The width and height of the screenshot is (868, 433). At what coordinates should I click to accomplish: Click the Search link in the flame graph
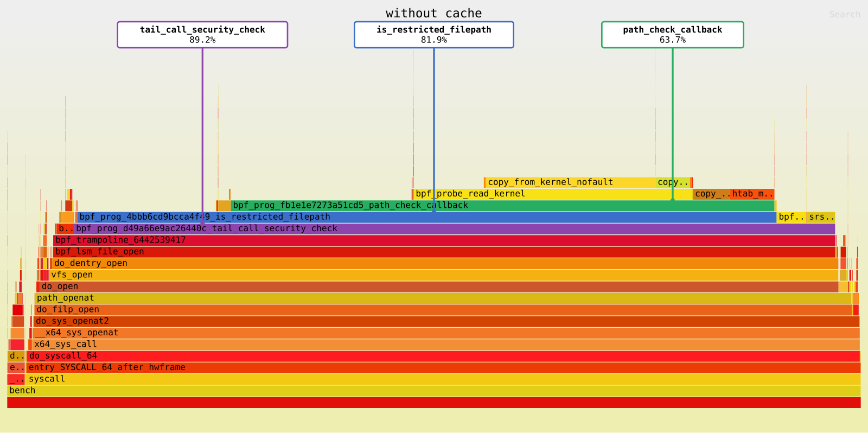coord(845,15)
